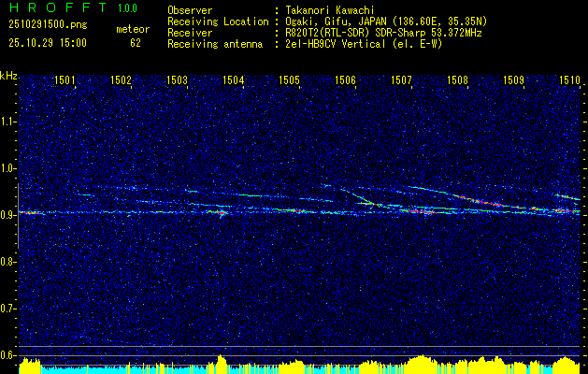Viewport: 588px width, 374px height.
Task: Click the 0.9 kHz axis label
Action: (7, 215)
